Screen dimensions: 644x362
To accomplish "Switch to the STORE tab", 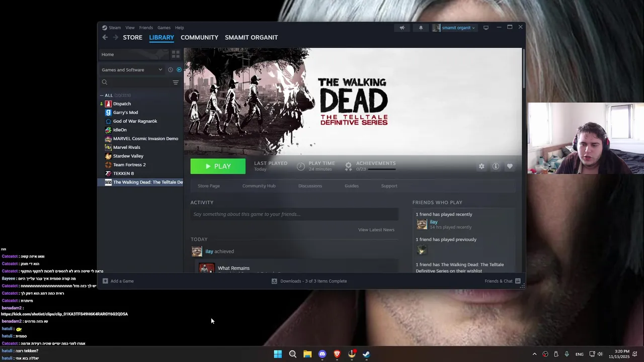I will pos(133,37).
